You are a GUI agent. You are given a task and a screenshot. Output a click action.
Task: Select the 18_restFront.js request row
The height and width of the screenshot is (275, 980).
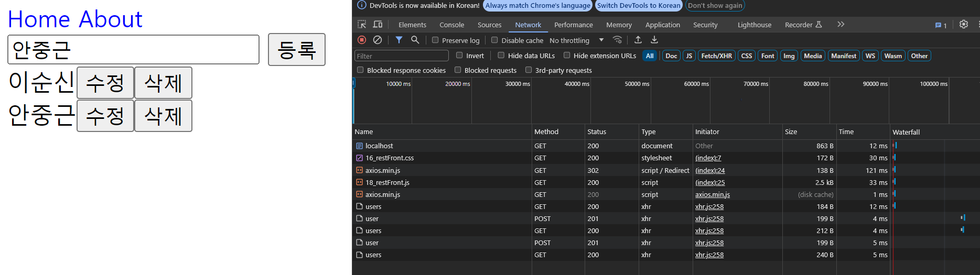point(666,182)
